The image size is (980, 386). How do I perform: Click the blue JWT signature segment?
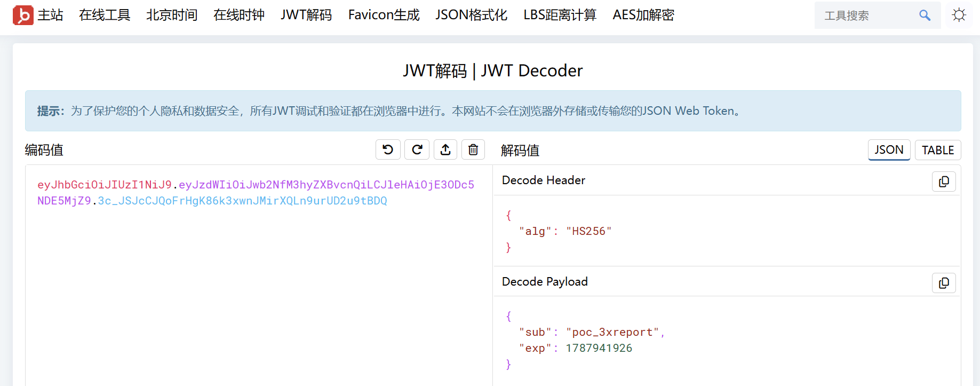(x=242, y=201)
